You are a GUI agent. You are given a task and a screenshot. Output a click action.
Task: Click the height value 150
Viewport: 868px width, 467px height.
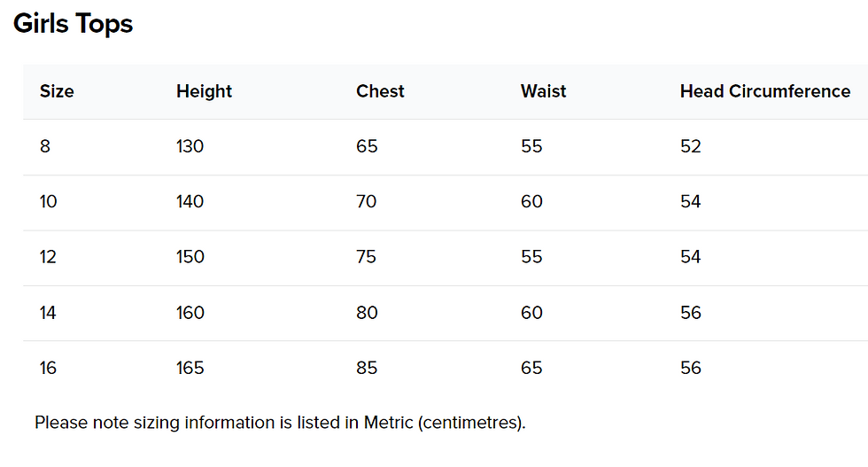[x=190, y=257]
